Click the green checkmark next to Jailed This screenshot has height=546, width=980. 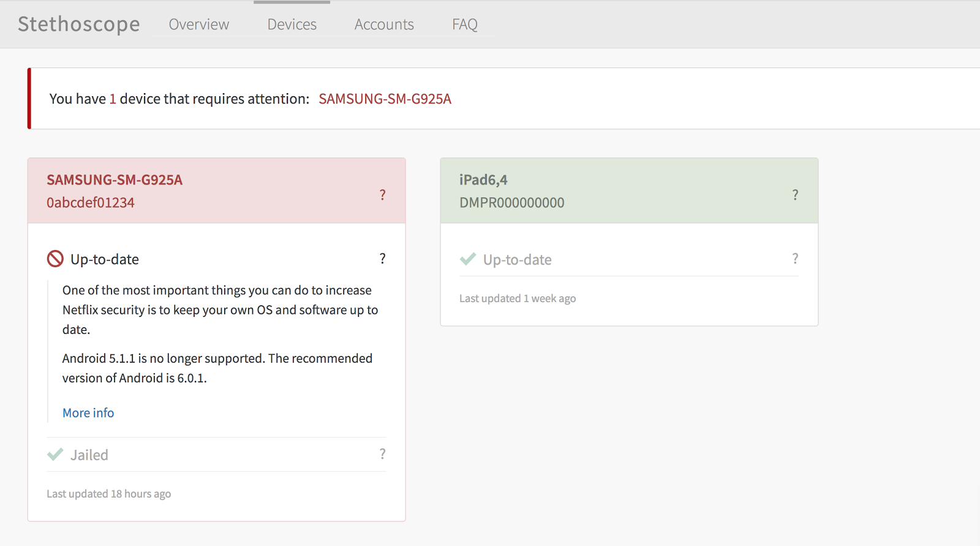pyautogui.click(x=55, y=455)
